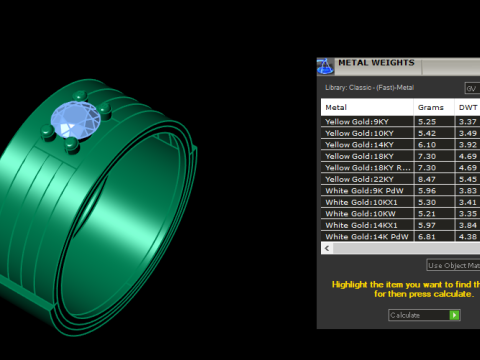Click the Grams column header
480x360 pixels.
[x=434, y=107]
